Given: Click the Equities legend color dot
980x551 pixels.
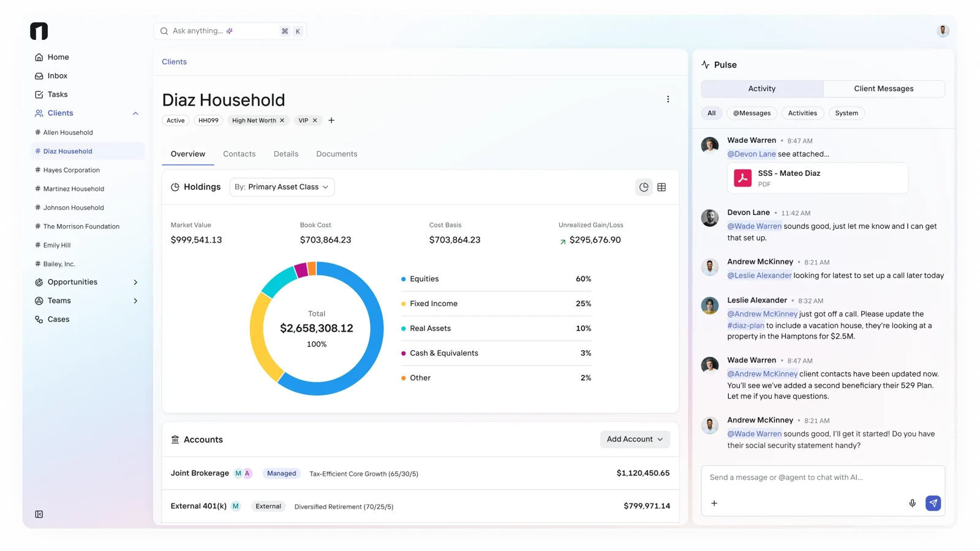Looking at the screenshot, I should (403, 279).
